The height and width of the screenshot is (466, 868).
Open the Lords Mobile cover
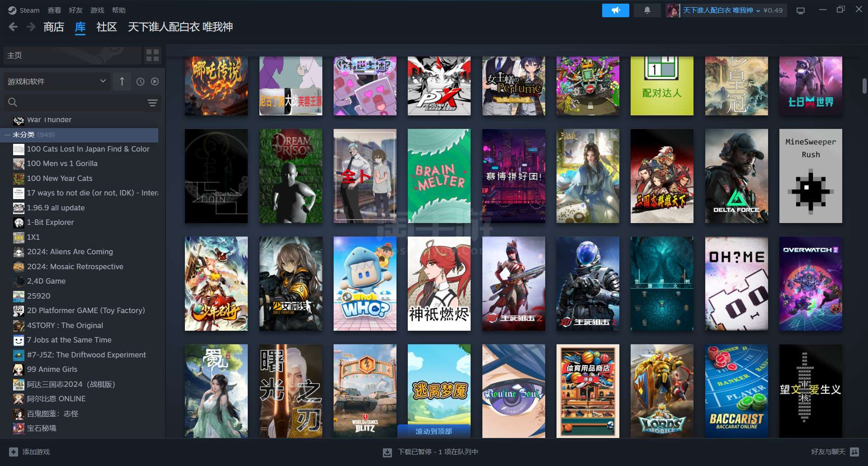coord(662,391)
